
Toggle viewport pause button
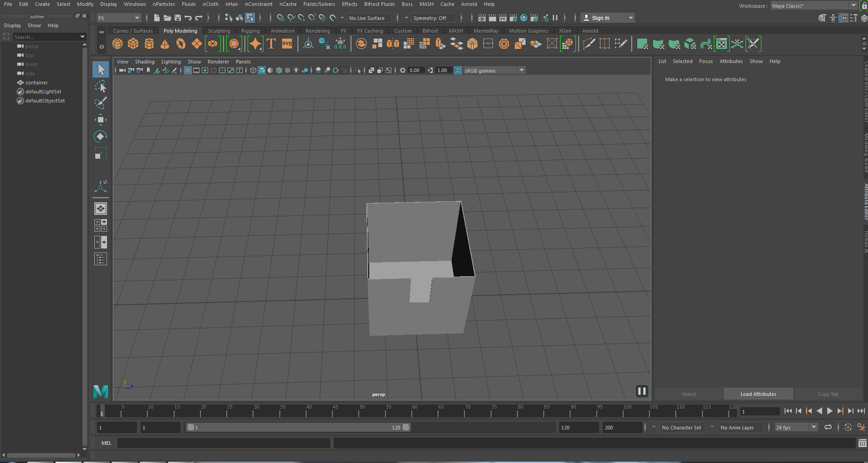pyautogui.click(x=642, y=391)
